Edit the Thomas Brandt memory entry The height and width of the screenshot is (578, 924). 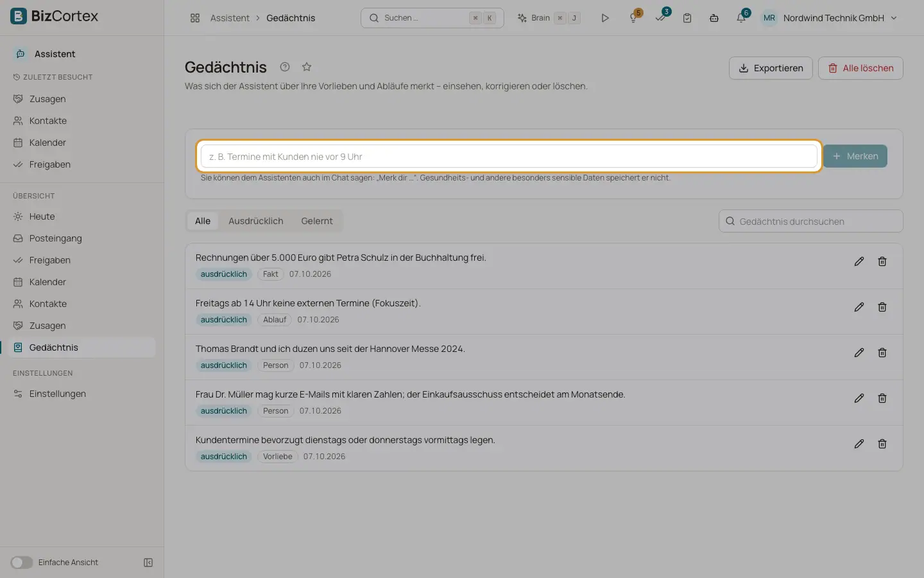[859, 353]
